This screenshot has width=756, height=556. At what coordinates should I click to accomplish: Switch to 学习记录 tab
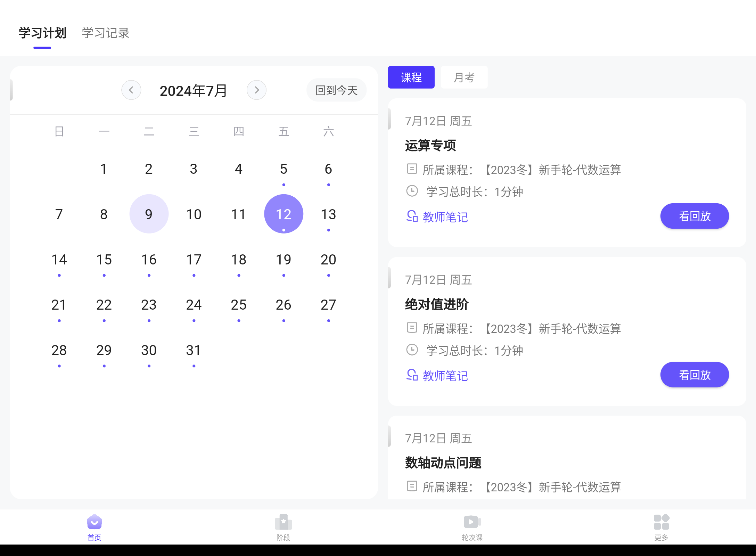pos(106,33)
